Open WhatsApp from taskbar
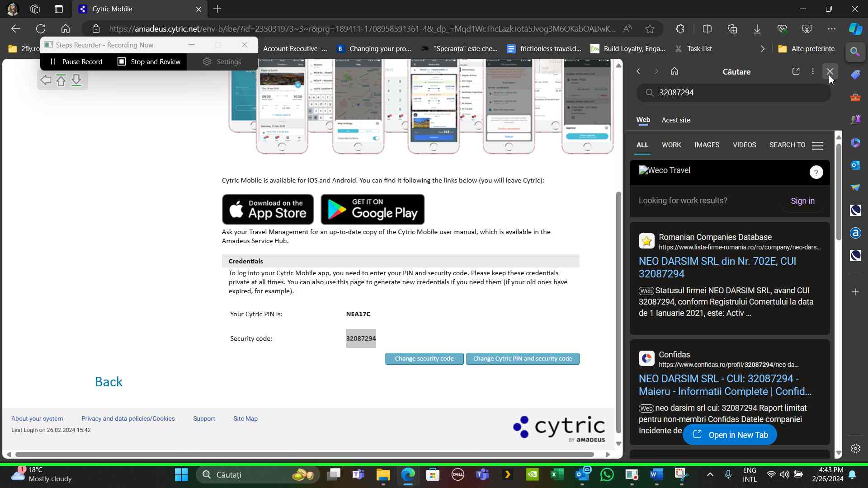The width and height of the screenshot is (868, 488). tap(607, 474)
